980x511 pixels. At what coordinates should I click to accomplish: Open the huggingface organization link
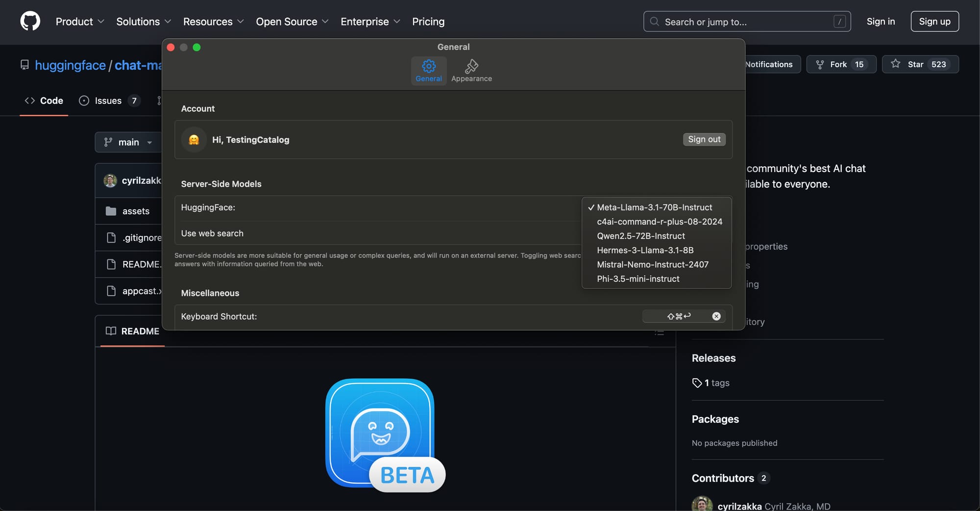click(x=70, y=65)
